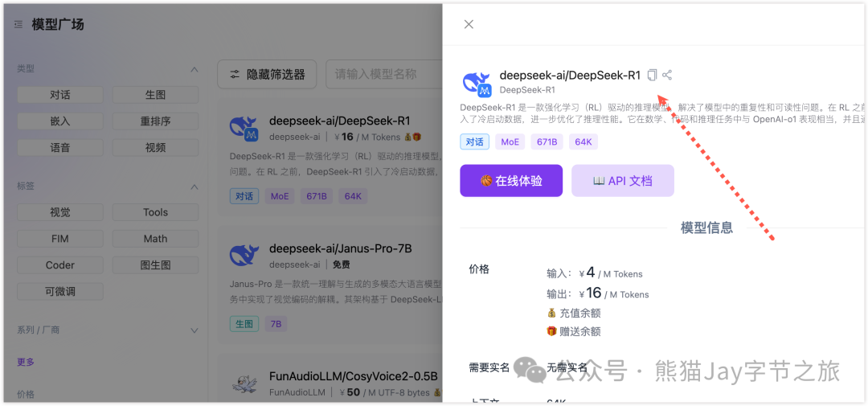Click the MoE tag in detail panel
This screenshot has height=406, width=868.
click(510, 141)
